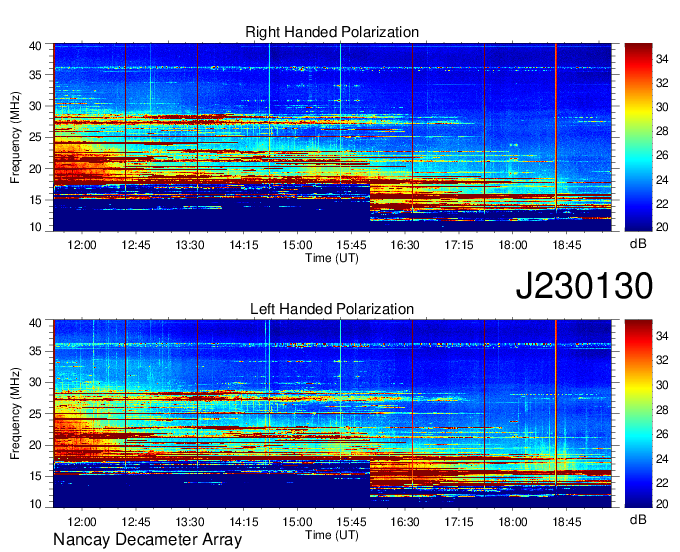Click the '25' frequency tick on the top plot

pyautogui.click(x=35, y=137)
